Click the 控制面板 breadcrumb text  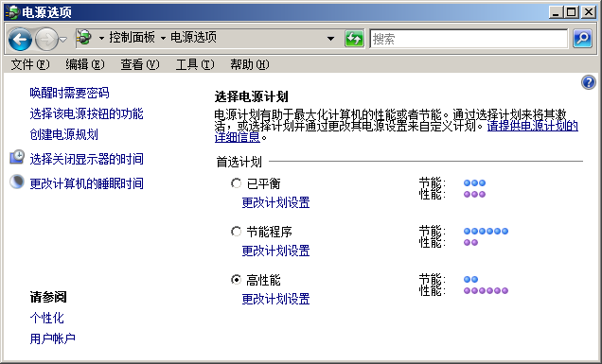coord(133,38)
